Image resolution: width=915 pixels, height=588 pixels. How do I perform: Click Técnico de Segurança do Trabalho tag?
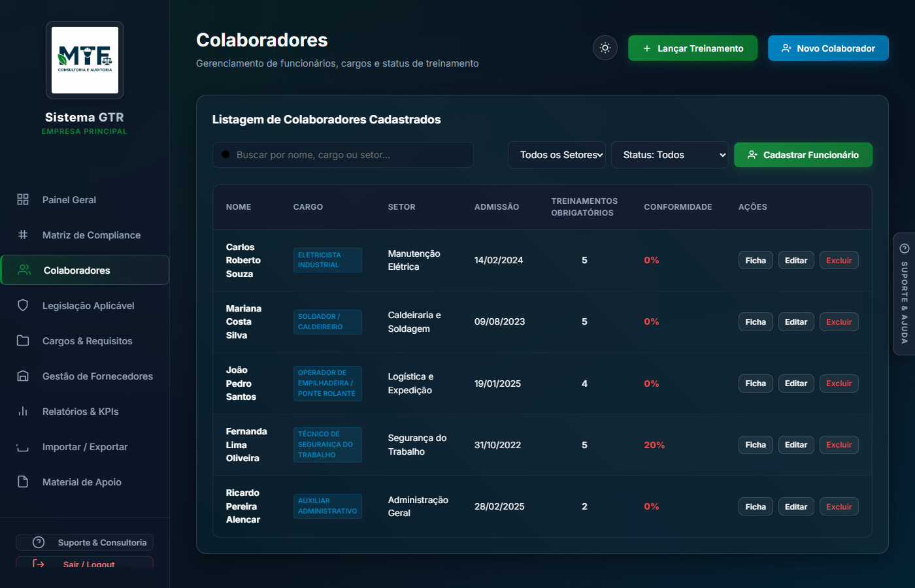click(x=327, y=444)
